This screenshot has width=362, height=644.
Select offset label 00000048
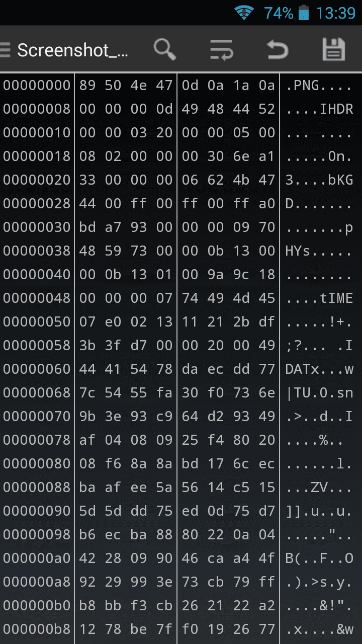37,298
